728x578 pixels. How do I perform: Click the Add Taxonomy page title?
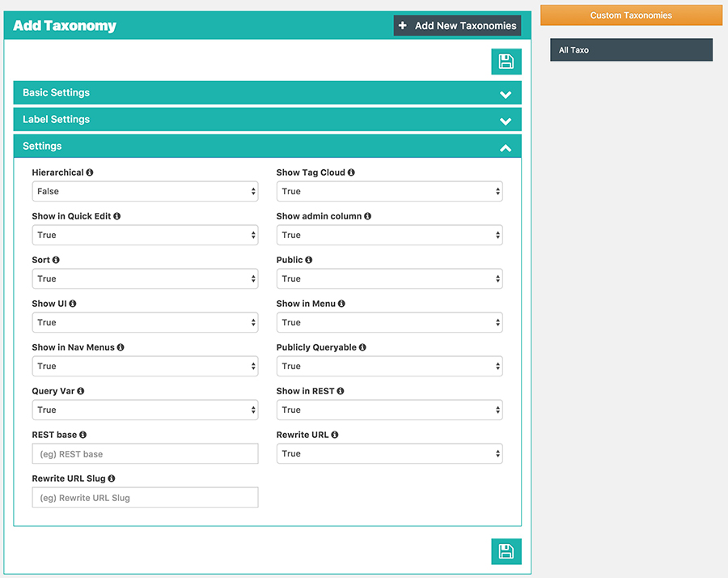(x=65, y=26)
